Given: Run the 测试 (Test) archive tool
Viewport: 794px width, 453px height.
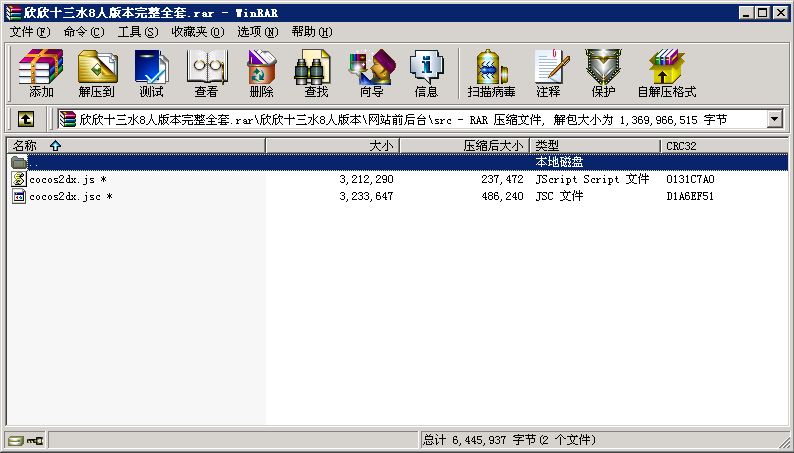Looking at the screenshot, I should click(x=151, y=73).
